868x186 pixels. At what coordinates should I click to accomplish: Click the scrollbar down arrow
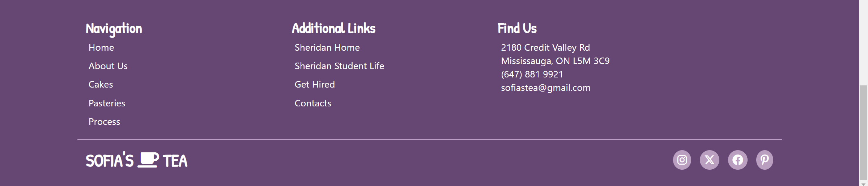pyautogui.click(x=864, y=183)
